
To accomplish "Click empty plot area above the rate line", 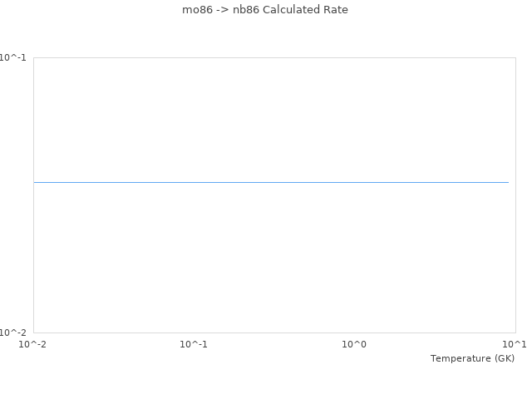I will tap(271, 116).
